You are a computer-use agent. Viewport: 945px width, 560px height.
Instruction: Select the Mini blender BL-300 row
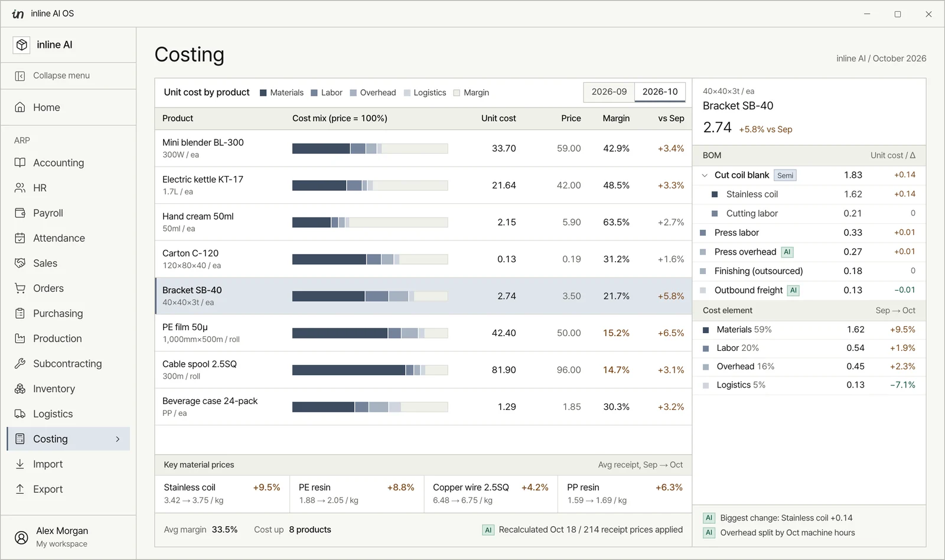pos(423,148)
